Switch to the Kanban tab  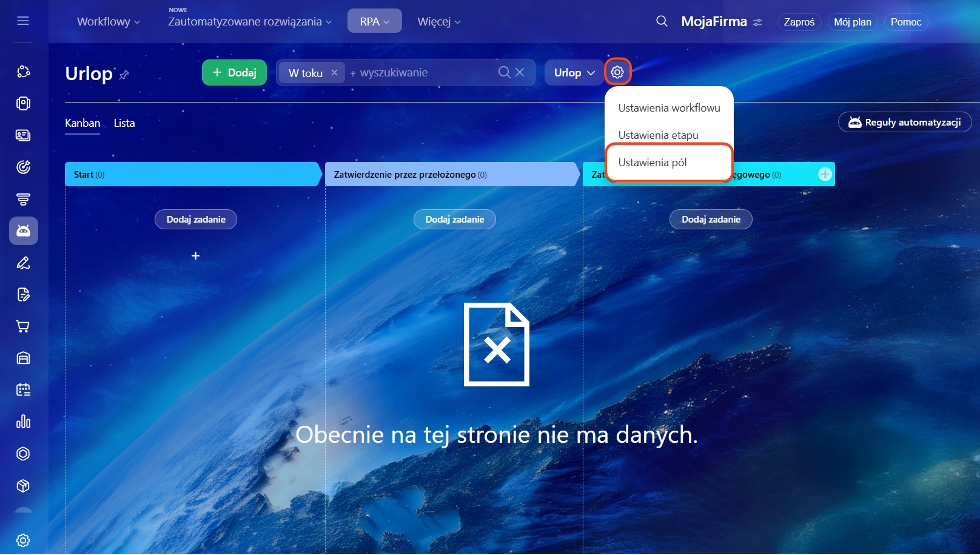click(x=82, y=123)
